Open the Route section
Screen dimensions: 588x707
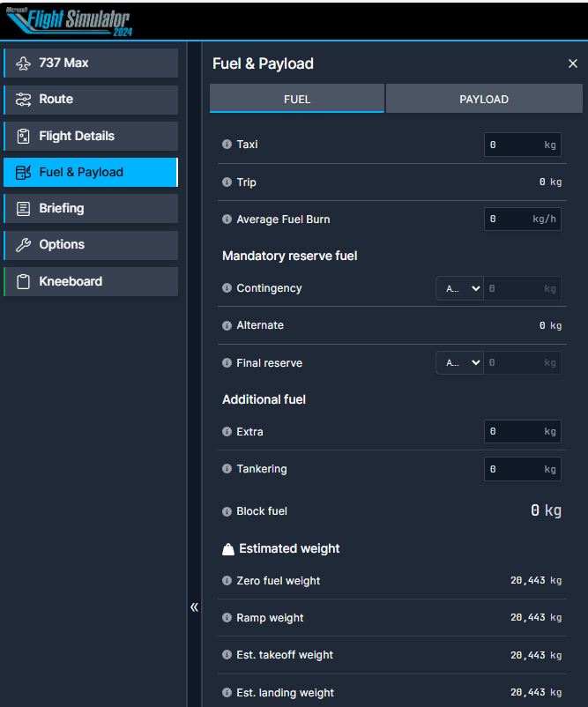click(x=91, y=100)
